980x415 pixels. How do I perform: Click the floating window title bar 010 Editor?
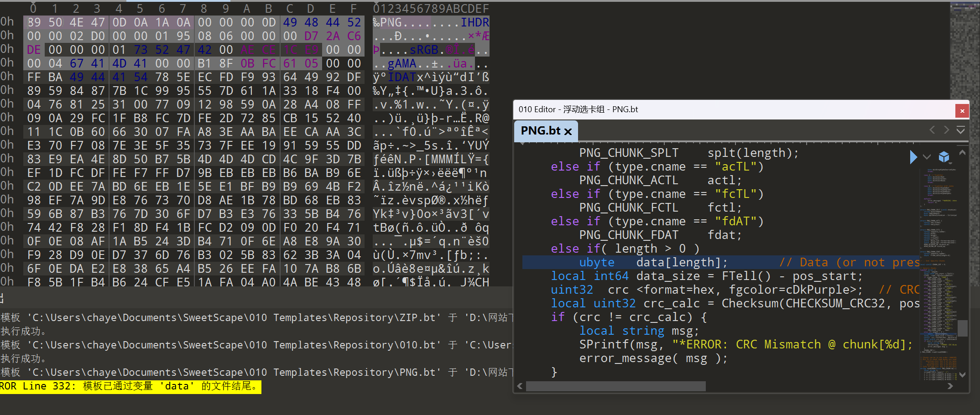click(x=735, y=109)
